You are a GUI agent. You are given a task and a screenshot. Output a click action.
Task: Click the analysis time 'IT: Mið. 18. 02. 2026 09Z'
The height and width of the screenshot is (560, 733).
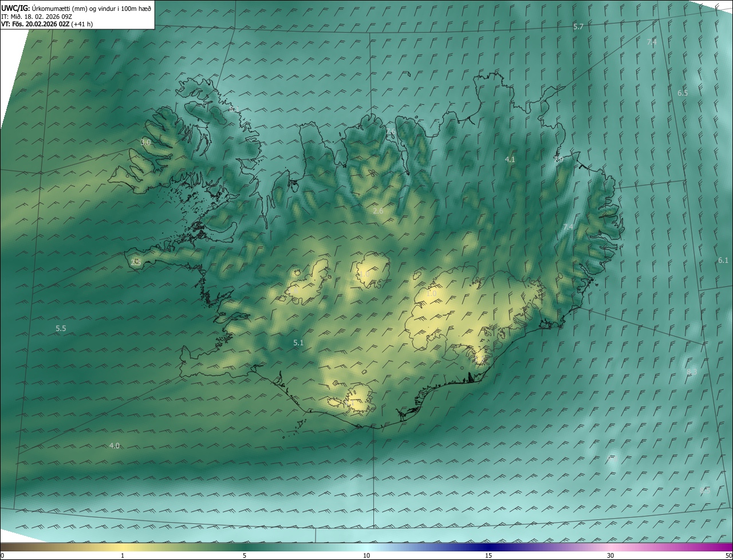click(37, 16)
